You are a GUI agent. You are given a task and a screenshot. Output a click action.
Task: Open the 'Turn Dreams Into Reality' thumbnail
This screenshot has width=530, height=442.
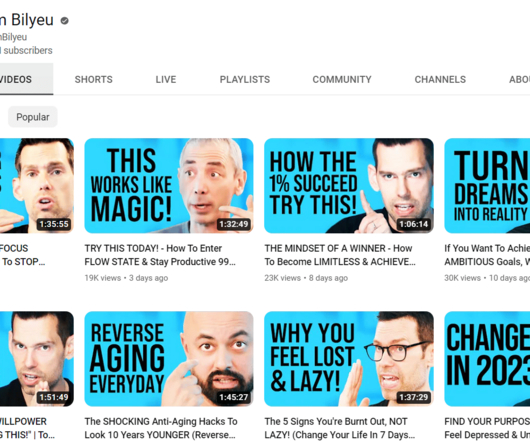[487, 186]
